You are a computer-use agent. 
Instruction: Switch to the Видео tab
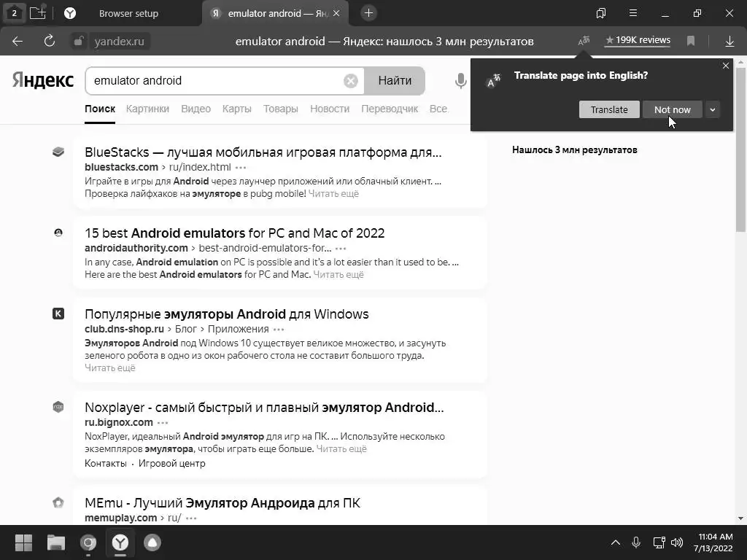196,109
